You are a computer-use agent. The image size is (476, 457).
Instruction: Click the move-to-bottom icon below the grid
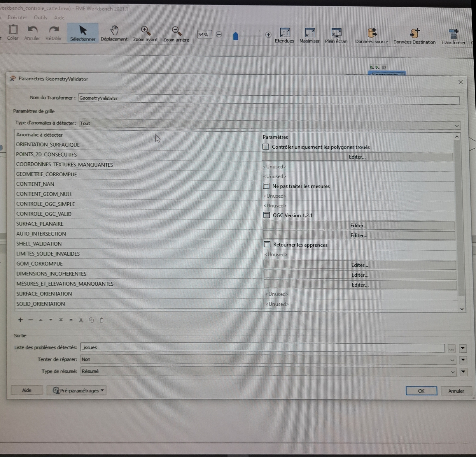[71, 320]
